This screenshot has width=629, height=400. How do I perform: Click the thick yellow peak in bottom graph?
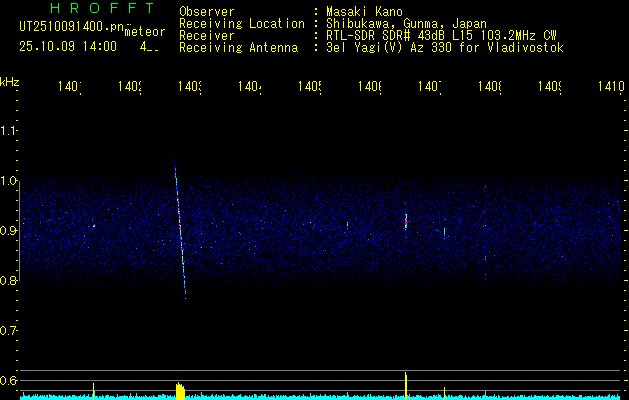click(180, 389)
